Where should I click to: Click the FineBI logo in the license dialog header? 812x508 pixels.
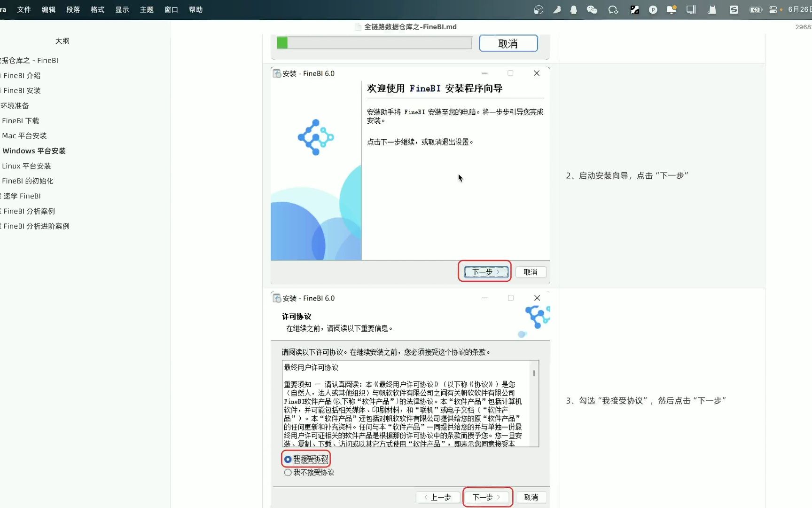[x=537, y=317]
